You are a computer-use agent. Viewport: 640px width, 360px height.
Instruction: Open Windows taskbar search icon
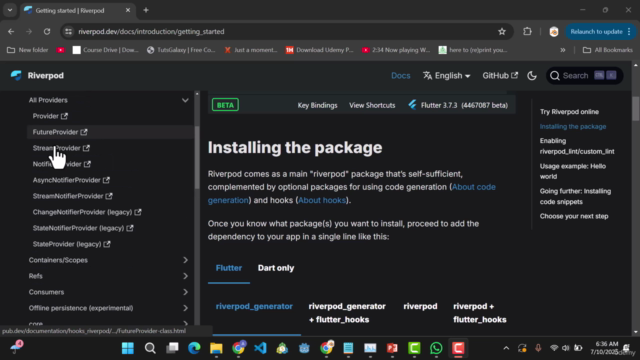point(150,348)
